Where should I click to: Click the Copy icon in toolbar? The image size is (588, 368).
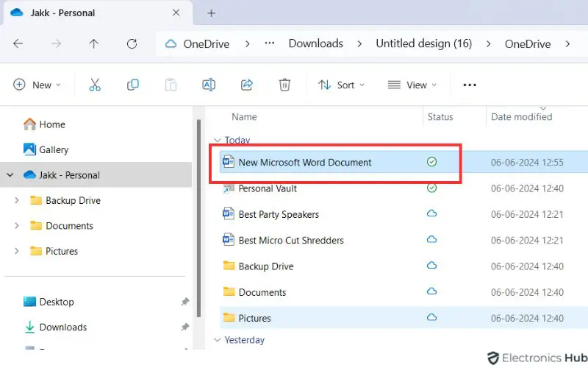133,85
